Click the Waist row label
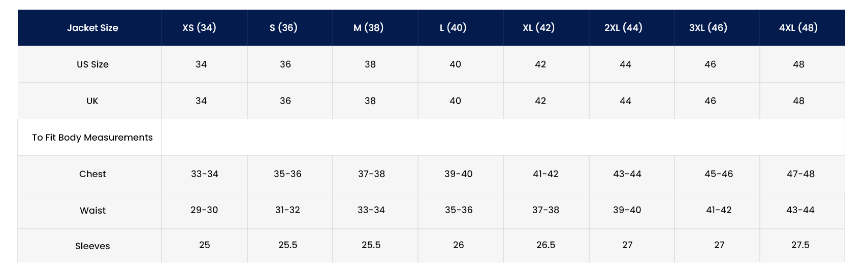Screen dimensions: 868x272 pos(92,211)
